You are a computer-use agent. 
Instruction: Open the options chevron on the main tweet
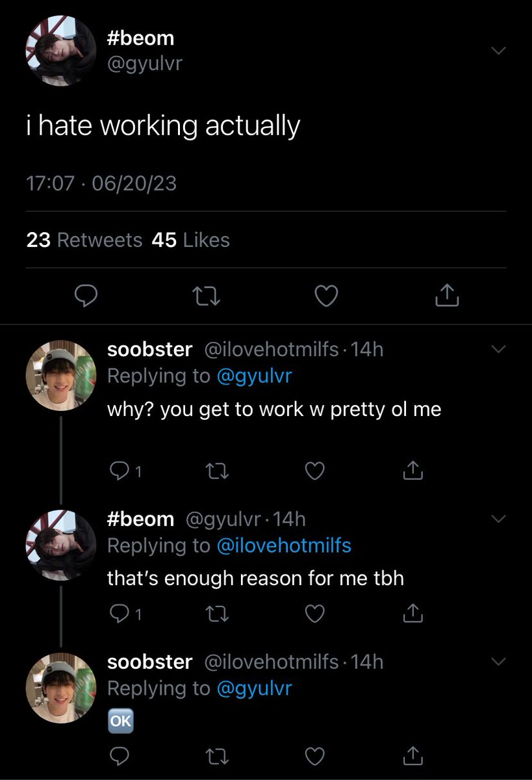click(x=498, y=51)
